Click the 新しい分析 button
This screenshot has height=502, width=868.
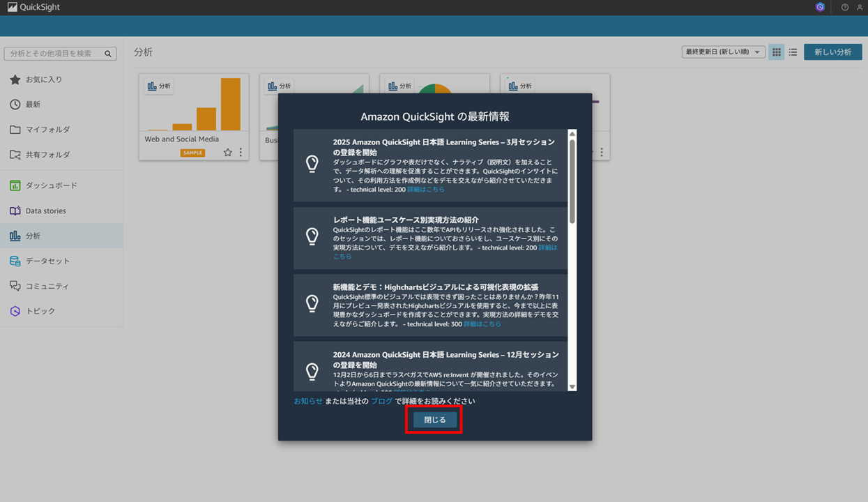click(x=832, y=52)
